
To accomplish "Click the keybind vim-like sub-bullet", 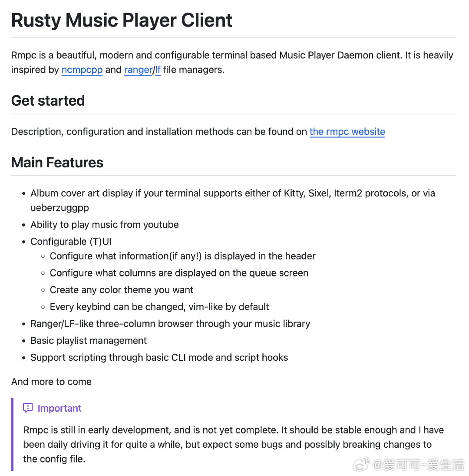I will [159, 307].
